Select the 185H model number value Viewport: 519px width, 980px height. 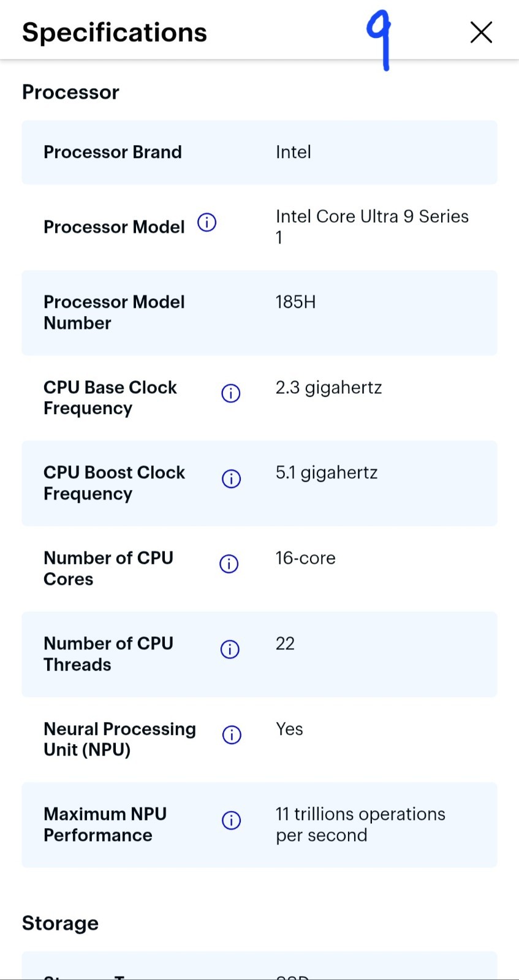[296, 302]
